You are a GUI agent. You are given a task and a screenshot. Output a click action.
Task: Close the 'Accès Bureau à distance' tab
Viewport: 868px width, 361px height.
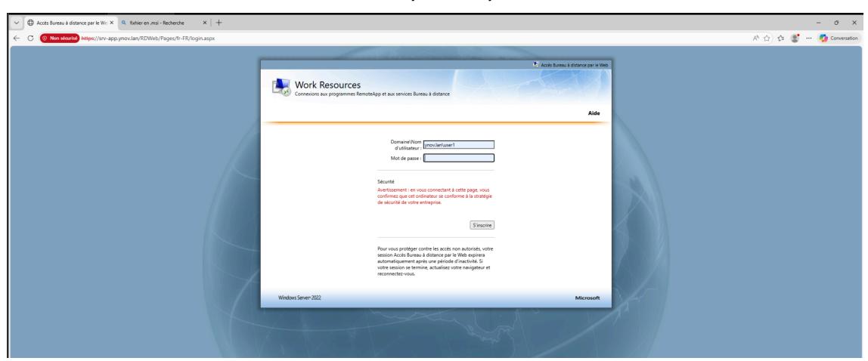(x=112, y=23)
